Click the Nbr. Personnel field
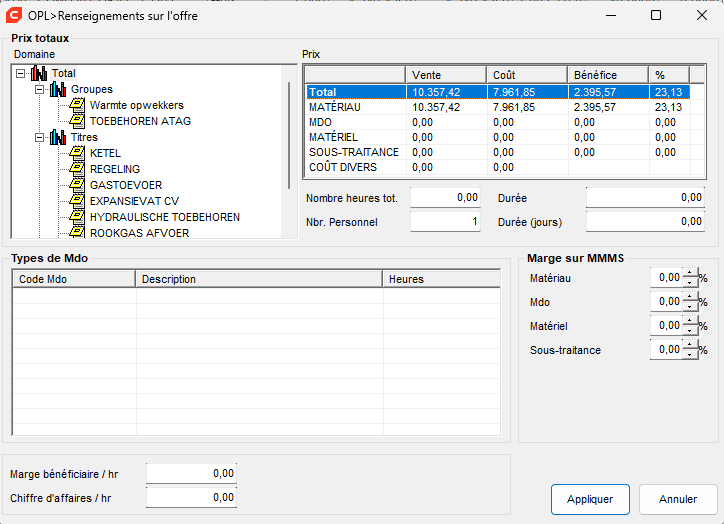This screenshot has width=724, height=524. click(x=445, y=222)
